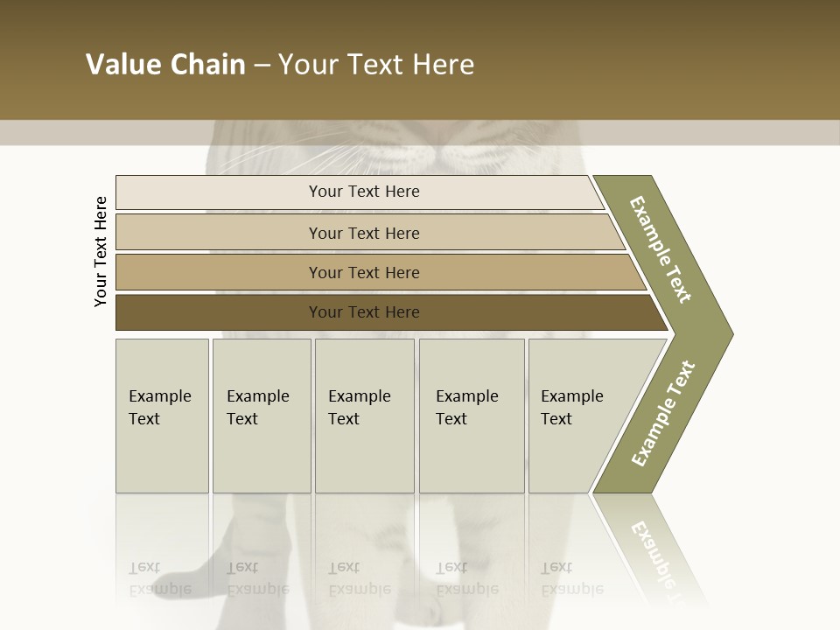Select the upper Example Text on green chevron
840x630 pixels.
click(660, 249)
